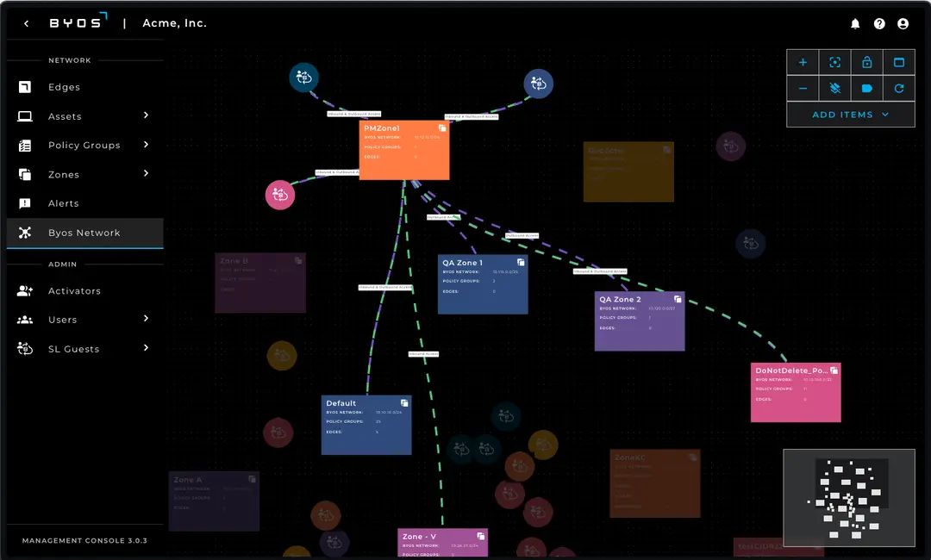
Task: Open the Assets menu item
Action: click(65, 116)
